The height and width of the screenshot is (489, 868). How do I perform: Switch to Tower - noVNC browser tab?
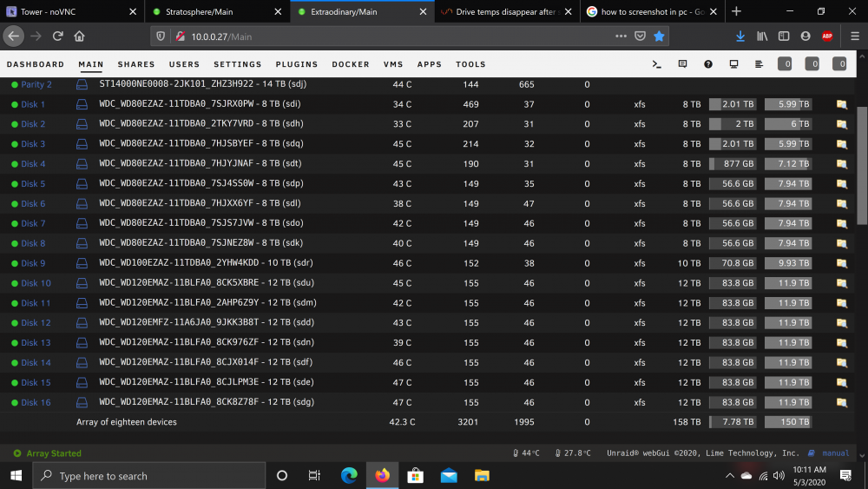tap(72, 11)
